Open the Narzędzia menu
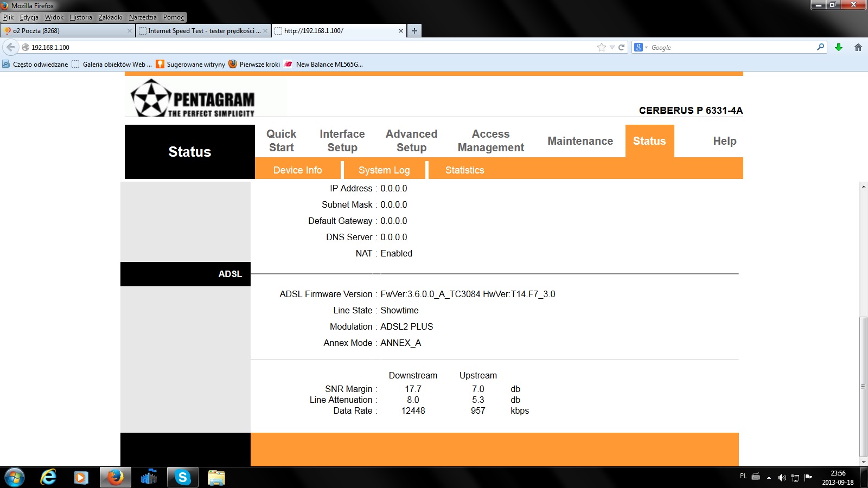Screen dimensions: 868x488 [x=143, y=17]
